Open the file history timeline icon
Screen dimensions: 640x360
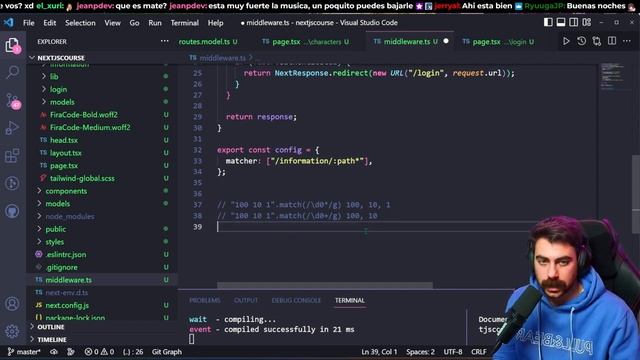pyautogui.click(x=581, y=41)
